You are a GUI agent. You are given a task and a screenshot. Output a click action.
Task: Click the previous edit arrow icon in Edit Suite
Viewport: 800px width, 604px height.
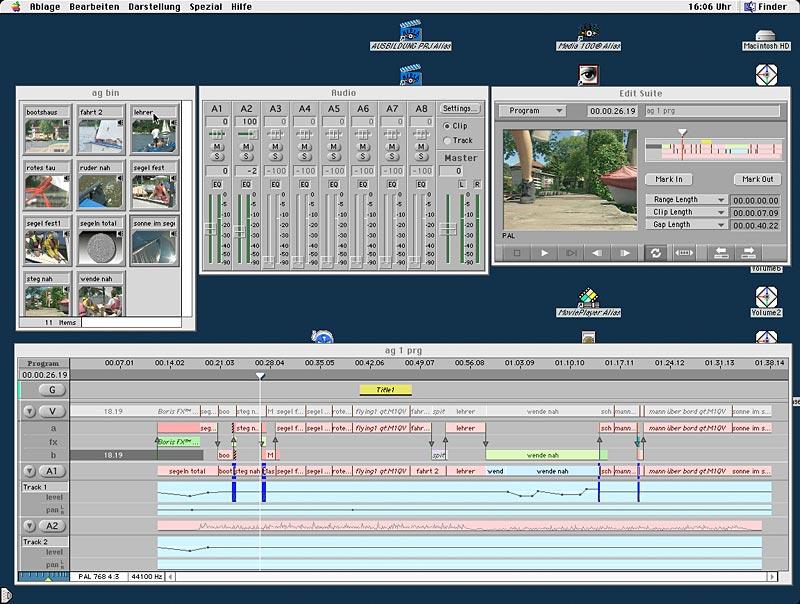pyautogui.click(x=720, y=253)
